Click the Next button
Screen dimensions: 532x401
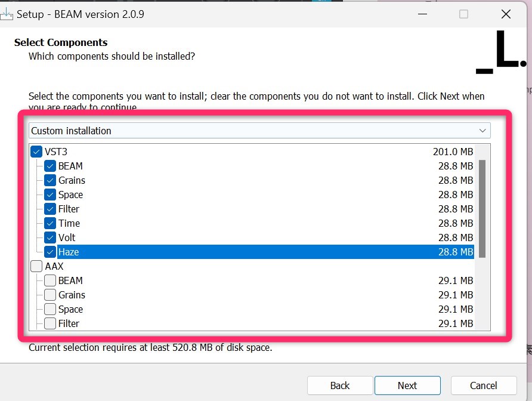407,385
